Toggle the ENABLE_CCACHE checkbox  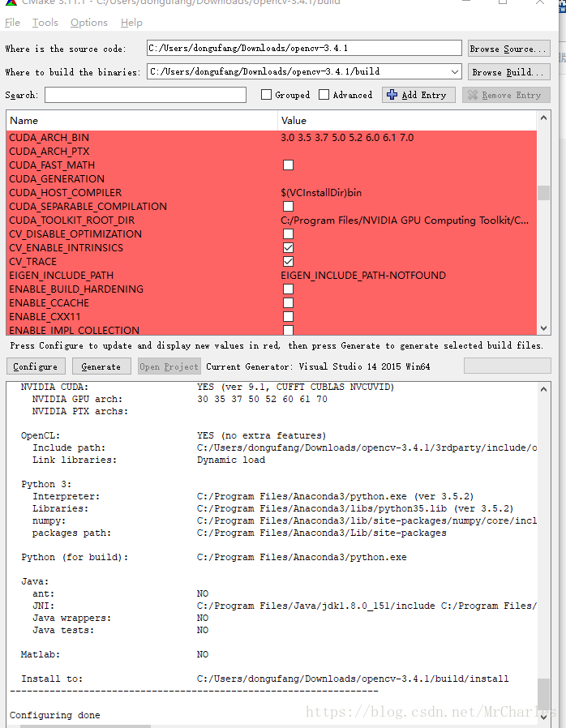(x=289, y=302)
